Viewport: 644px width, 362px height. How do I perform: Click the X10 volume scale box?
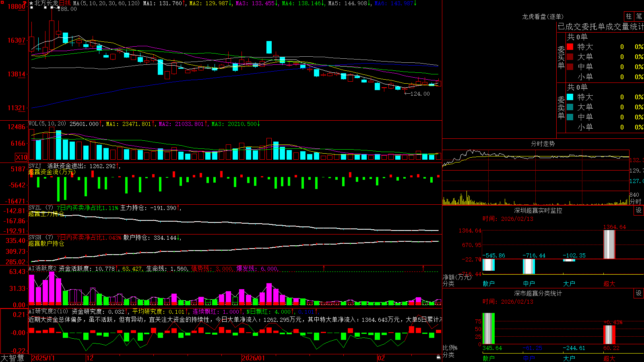tap(21, 157)
